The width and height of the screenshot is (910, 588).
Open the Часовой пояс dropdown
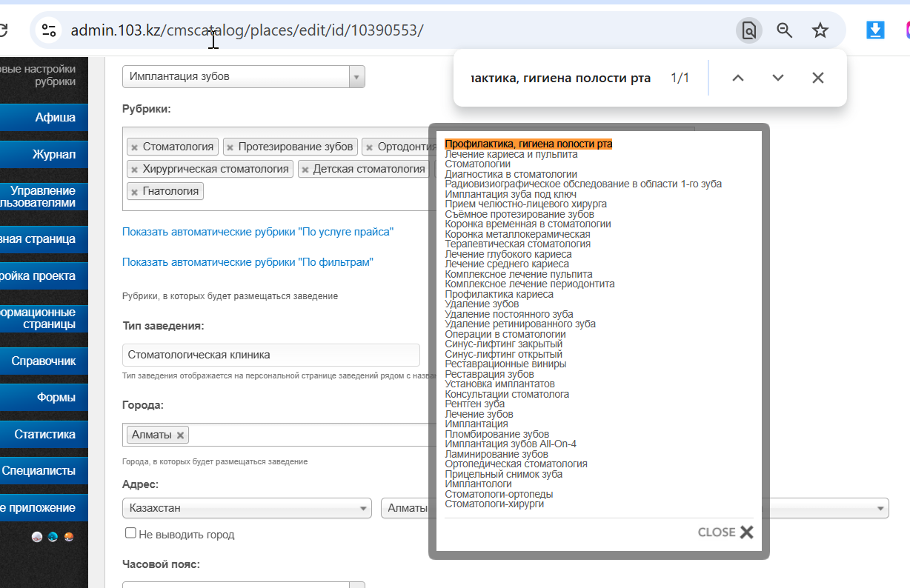click(244, 584)
